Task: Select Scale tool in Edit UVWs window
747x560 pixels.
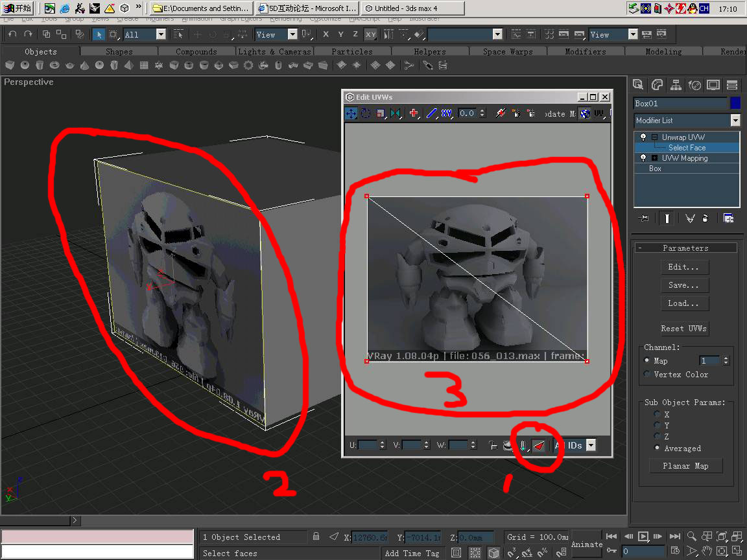Action: click(x=380, y=113)
